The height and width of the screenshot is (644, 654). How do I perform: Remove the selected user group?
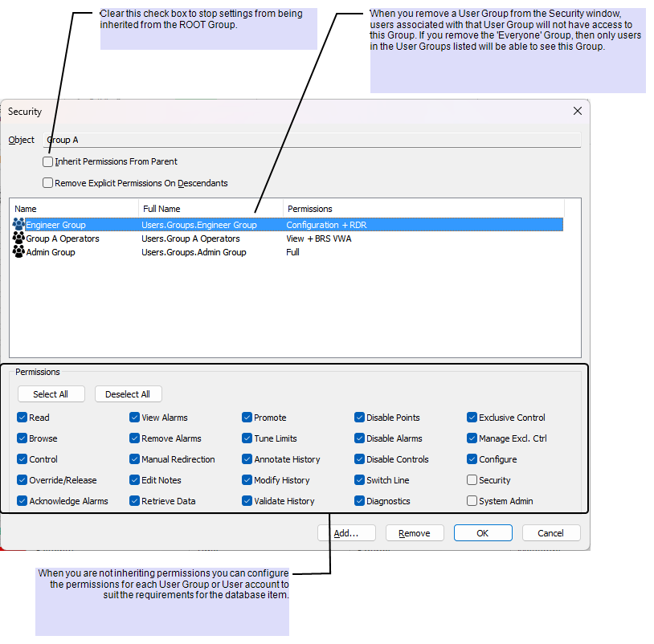tap(415, 533)
